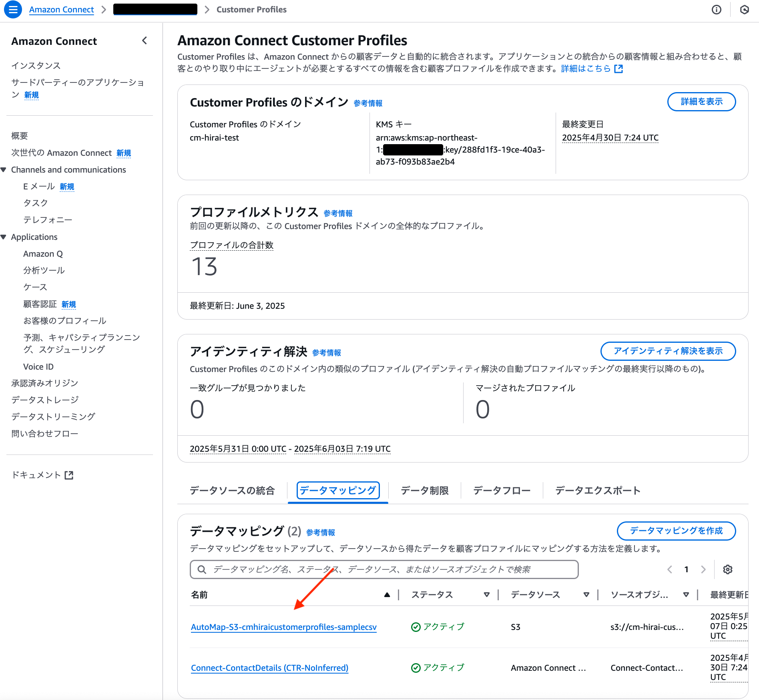Screen dimensions: 759x700
Task: Open サードパーティーのアプリケーション sidebar item
Action: tap(78, 89)
